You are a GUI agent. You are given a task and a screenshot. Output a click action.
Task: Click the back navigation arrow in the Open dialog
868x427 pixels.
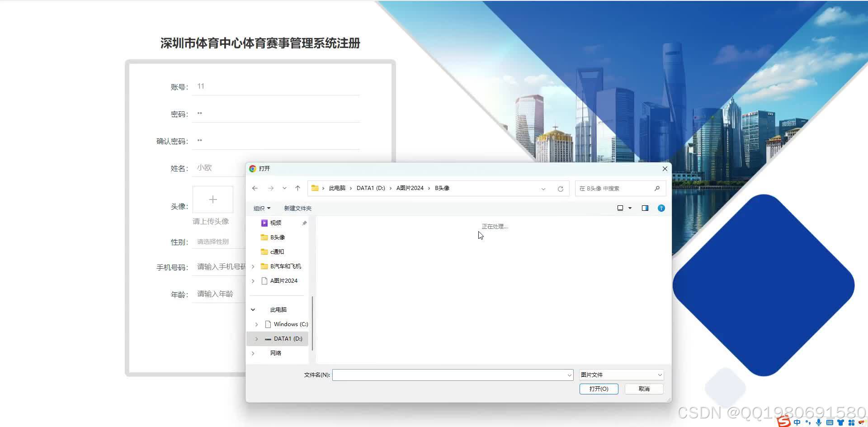255,188
